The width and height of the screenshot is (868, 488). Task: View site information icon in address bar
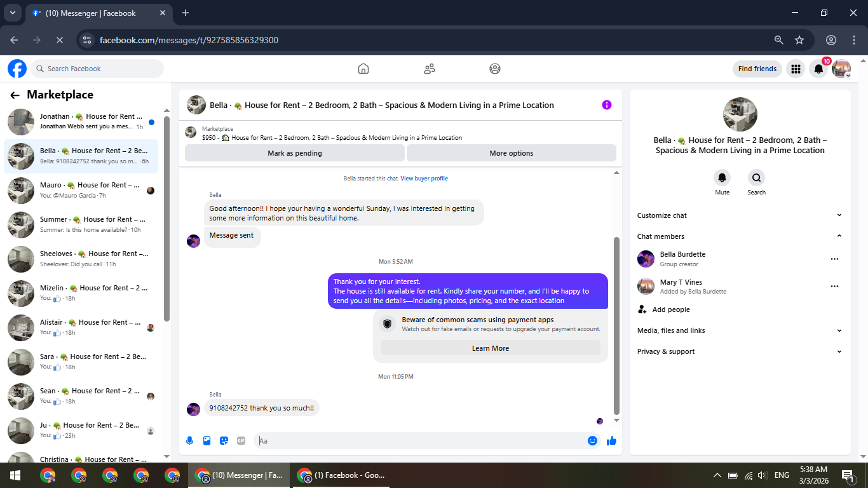pos(87,40)
